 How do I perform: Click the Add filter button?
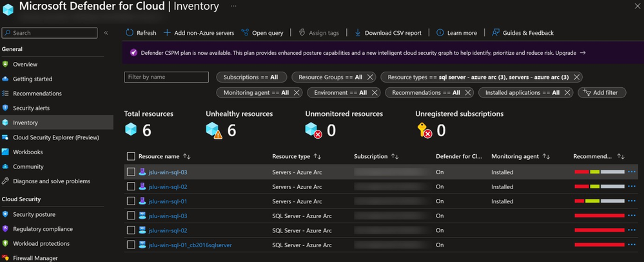(601, 92)
